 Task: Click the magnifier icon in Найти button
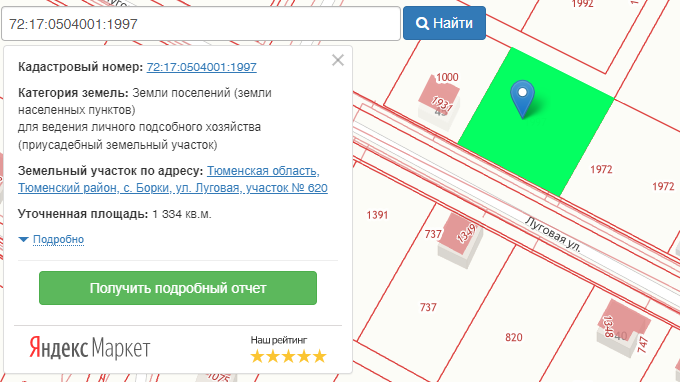[x=422, y=23]
